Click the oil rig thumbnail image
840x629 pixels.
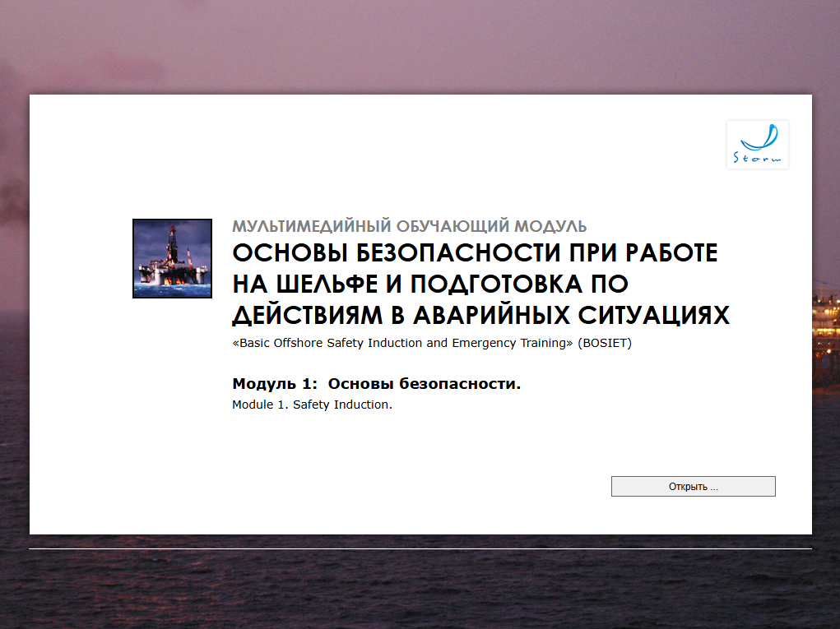tap(172, 258)
